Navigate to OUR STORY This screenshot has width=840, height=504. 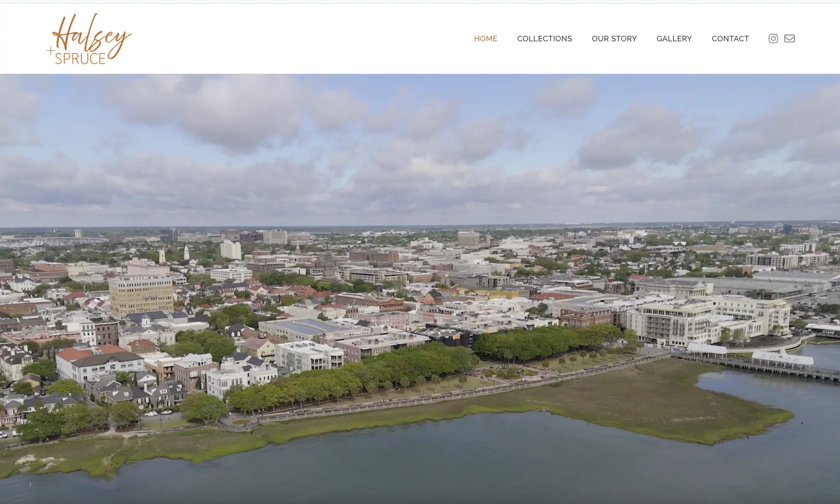tap(614, 39)
